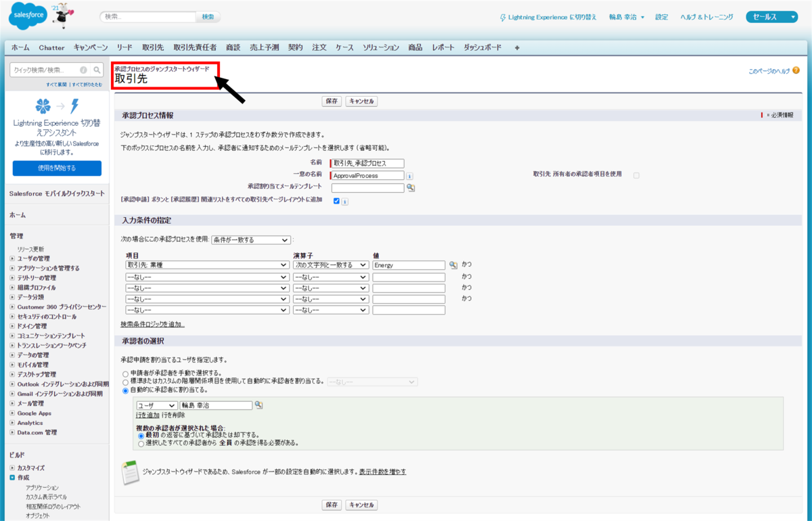The image size is (812, 521).
Task: Open the Chatter tab
Action: 51,47
